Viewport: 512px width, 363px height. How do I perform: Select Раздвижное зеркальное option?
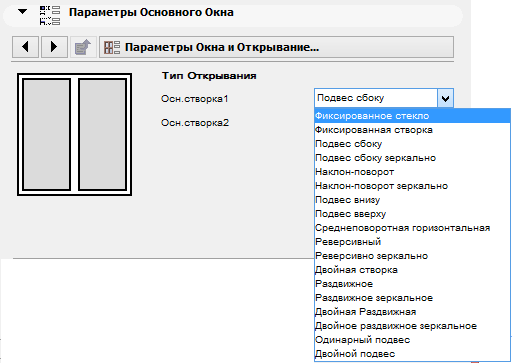click(x=412, y=298)
